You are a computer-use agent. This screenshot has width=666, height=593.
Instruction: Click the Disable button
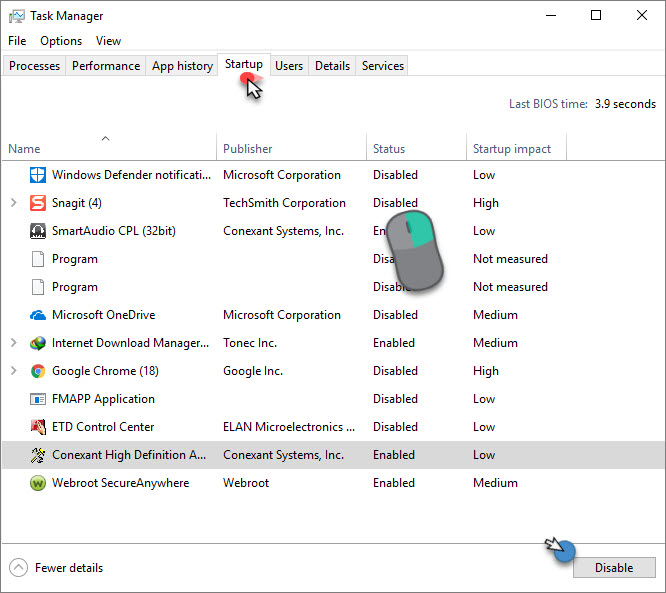click(614, 568)
